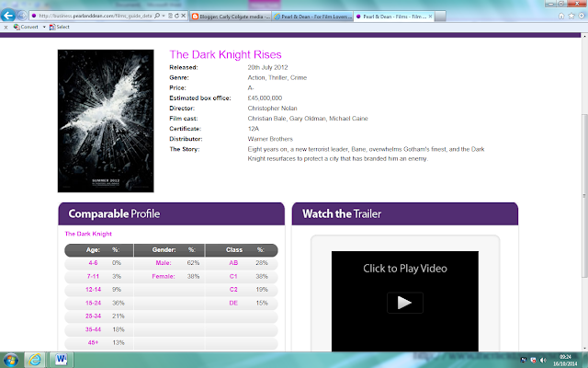Stop loading with the address bar X icon
The image size is (588, 368).
[x=183, y=16]
